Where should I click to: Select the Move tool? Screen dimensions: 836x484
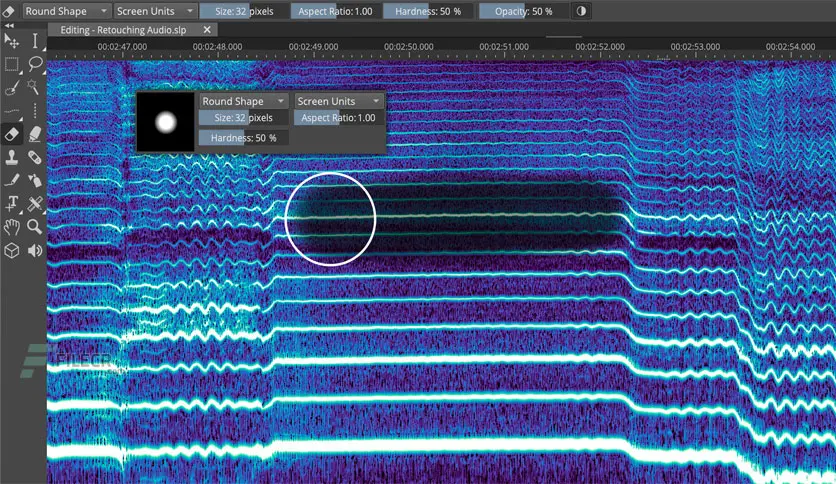click(x=12, y=42)
